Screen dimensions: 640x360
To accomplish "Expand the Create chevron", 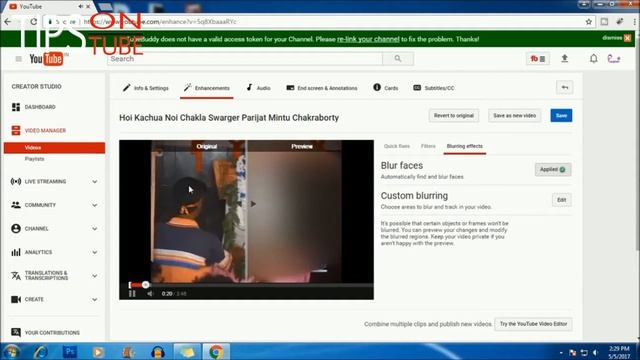I will tap(95, 300).
